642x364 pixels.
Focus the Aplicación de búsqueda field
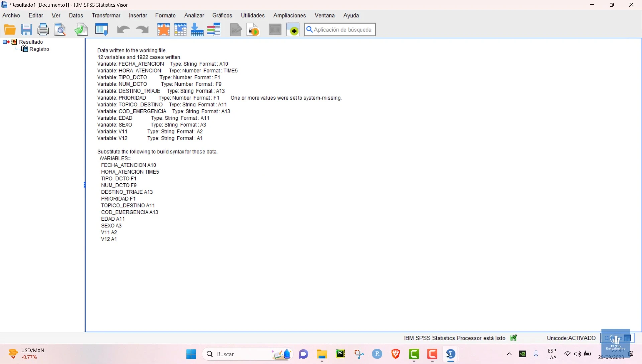[340, 30]
